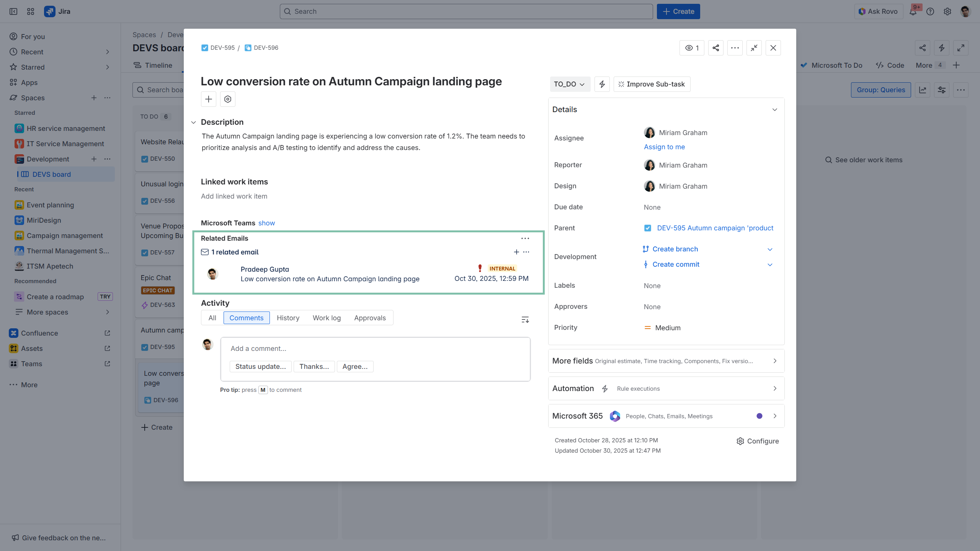Click the share icon in the work item header

click(715, 48)
